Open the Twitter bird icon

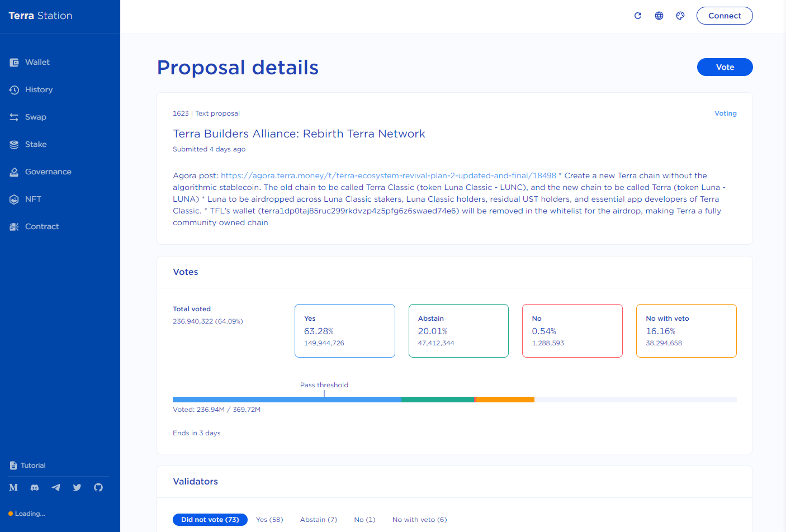(77, 487)
